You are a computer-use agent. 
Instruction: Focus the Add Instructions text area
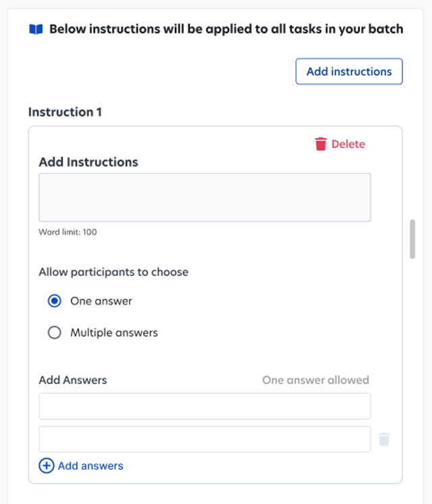click(x=205, y=198)
